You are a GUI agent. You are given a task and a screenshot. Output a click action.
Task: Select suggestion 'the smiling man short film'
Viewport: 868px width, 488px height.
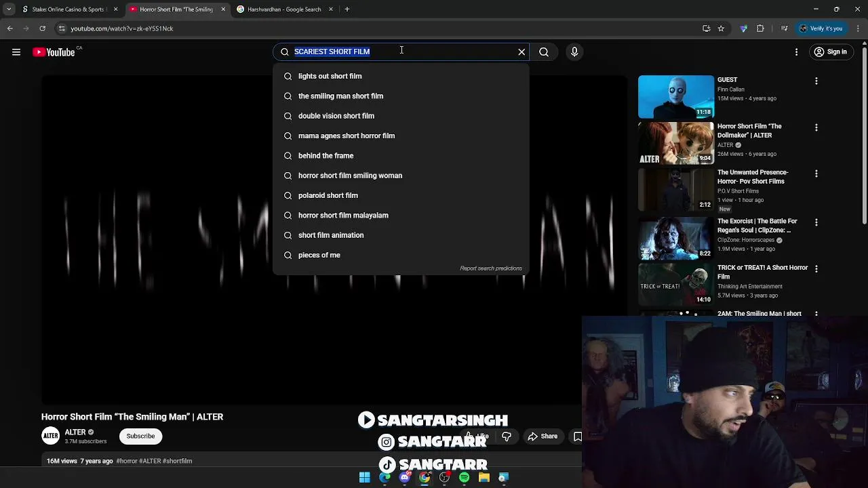(401, 96)
